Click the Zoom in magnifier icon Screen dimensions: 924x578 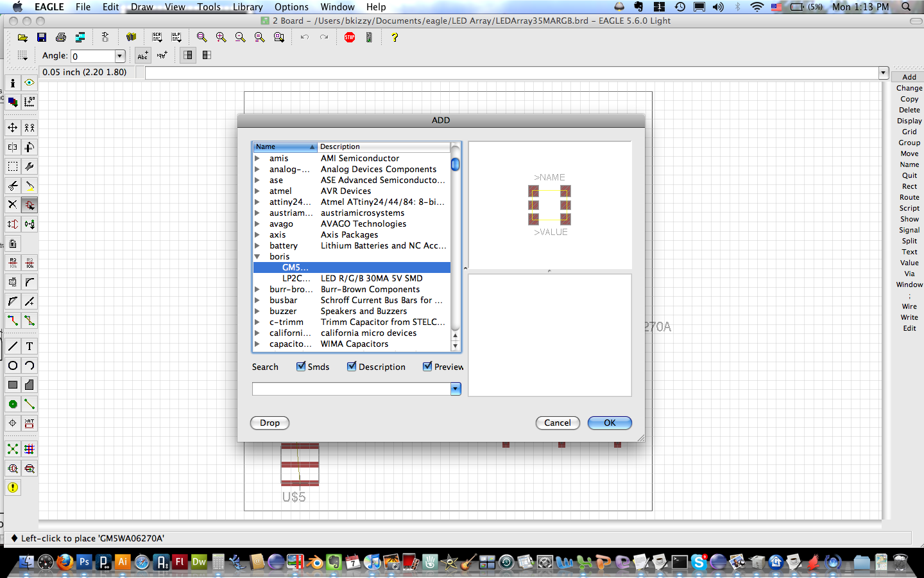[221, 37]
